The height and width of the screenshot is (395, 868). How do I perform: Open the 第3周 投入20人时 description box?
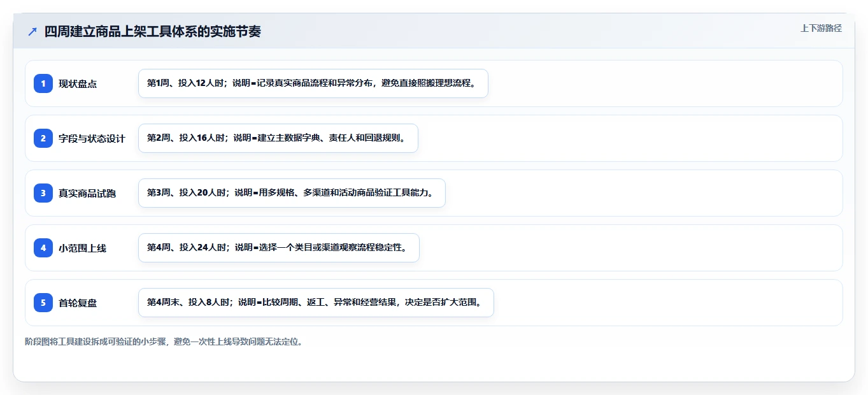[x=292, y=193]
